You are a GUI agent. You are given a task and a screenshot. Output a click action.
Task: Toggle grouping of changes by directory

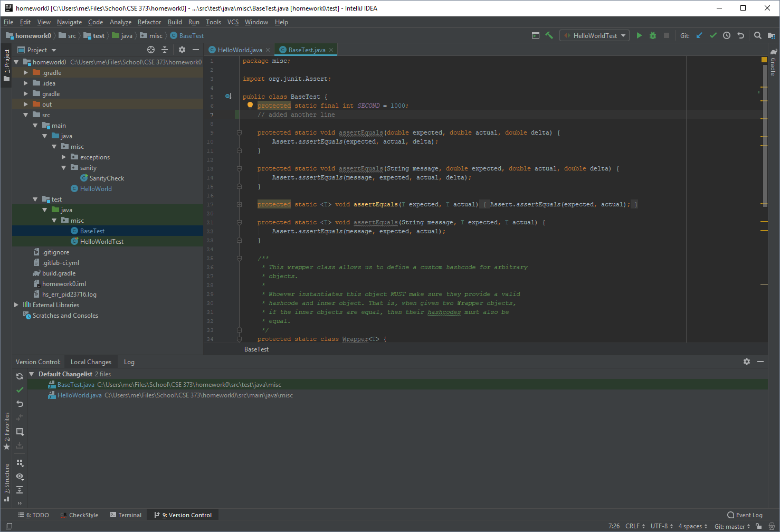click(x=20, y=463)
